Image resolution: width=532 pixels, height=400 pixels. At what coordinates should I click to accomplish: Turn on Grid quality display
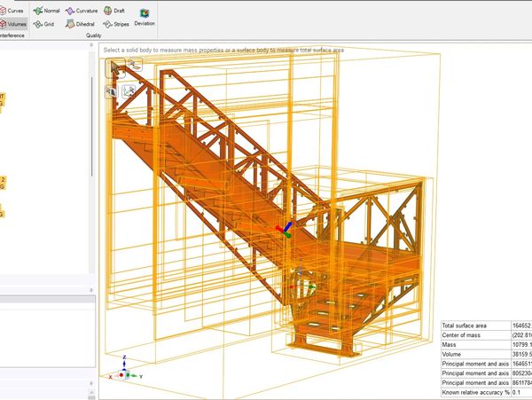click(43, 24)
